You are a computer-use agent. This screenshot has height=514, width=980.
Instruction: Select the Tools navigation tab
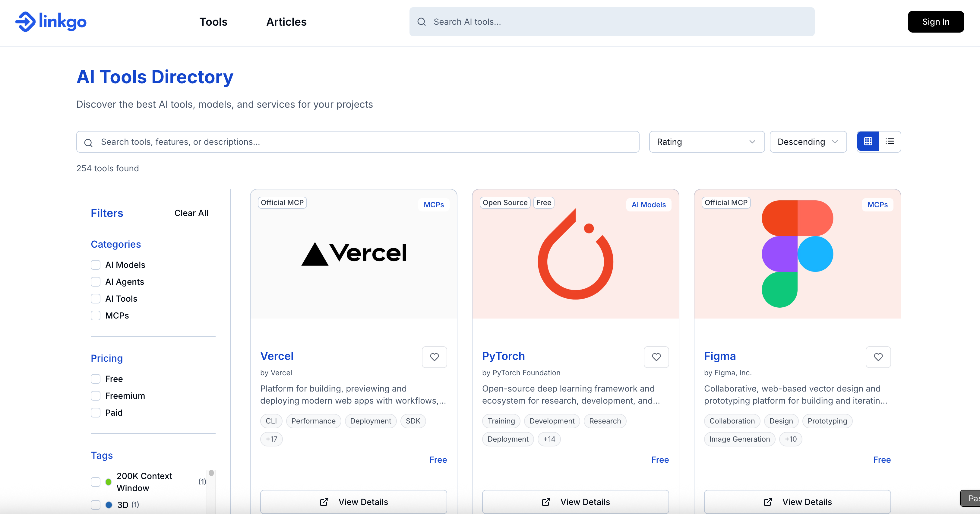point(213,22)
